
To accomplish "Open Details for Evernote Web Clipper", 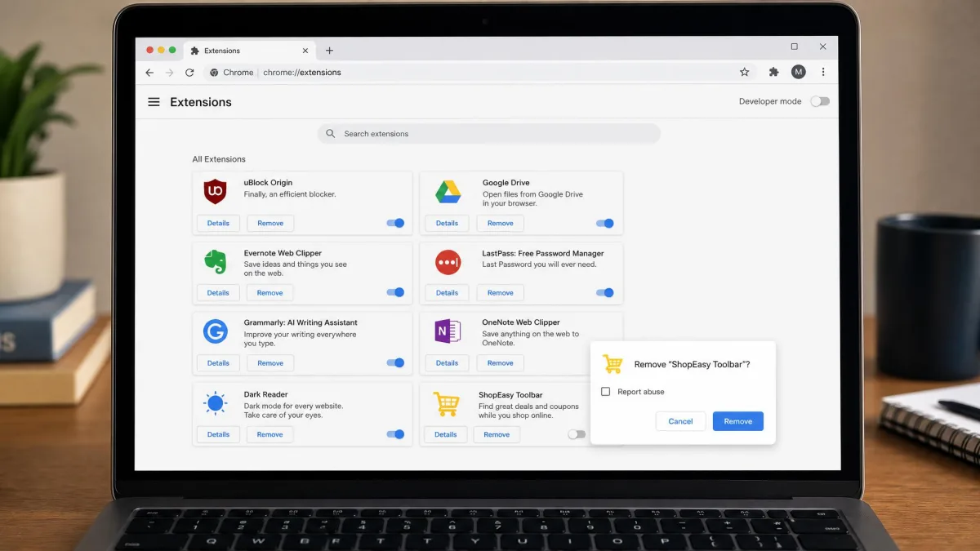I will (218, 292).
